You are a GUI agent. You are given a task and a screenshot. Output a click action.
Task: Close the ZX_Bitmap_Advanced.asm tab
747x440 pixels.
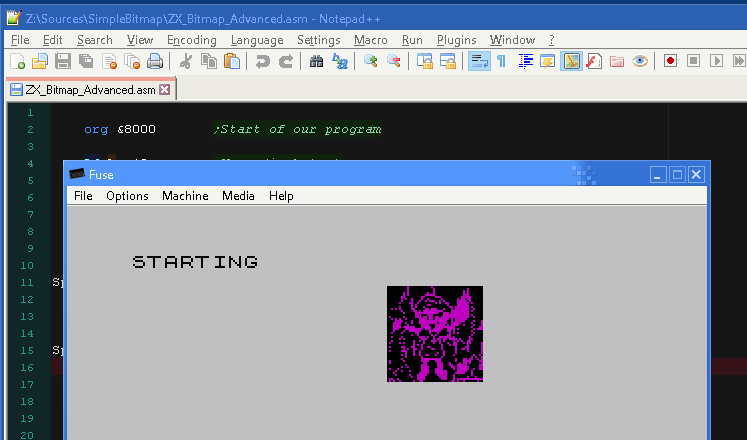click(165, 89)
